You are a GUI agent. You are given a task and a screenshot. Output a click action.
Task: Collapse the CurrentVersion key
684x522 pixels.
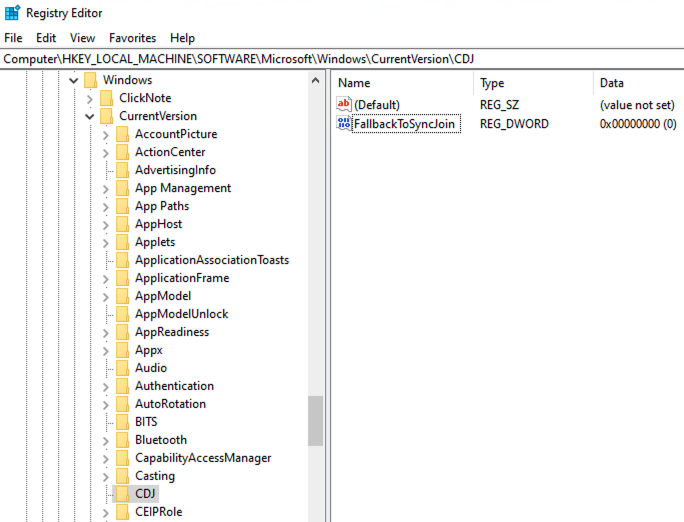(x=90, y=116)
